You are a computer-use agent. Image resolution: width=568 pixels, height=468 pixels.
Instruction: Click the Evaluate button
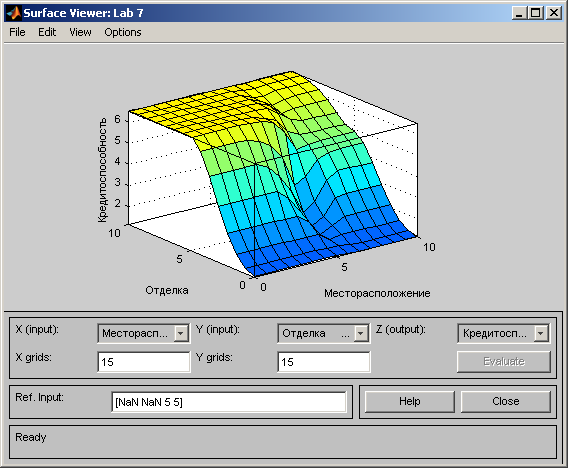point(504,362)
